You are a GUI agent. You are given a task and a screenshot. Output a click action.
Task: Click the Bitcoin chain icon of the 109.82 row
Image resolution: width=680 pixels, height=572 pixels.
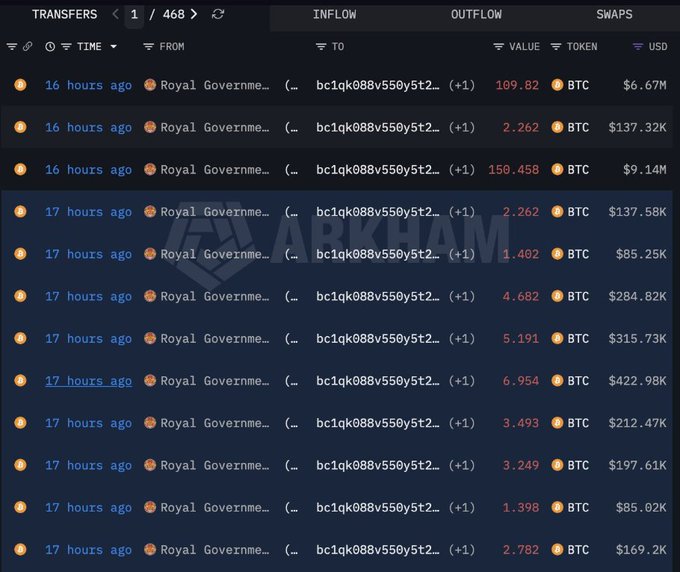point(20,85)
